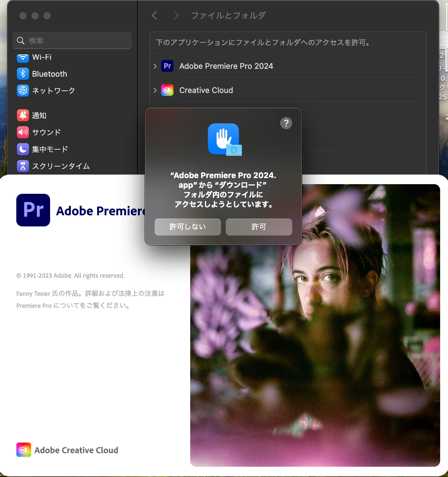Image resolution: width=448 pixels, height=477 pixels.
Task: Open help question mark in dialog
Action: point(286,123)
